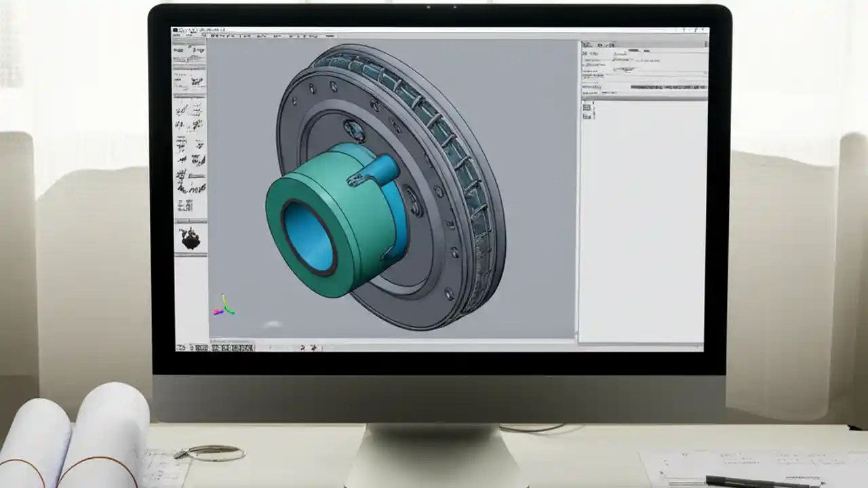868x488 pixels.
Task: Click the status bar entry at the bottom left
Action: (x=182, y=347)
